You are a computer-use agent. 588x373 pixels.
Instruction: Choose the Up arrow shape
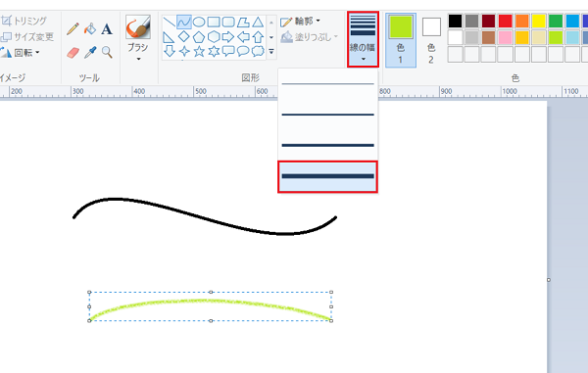[x=258, y=36]
